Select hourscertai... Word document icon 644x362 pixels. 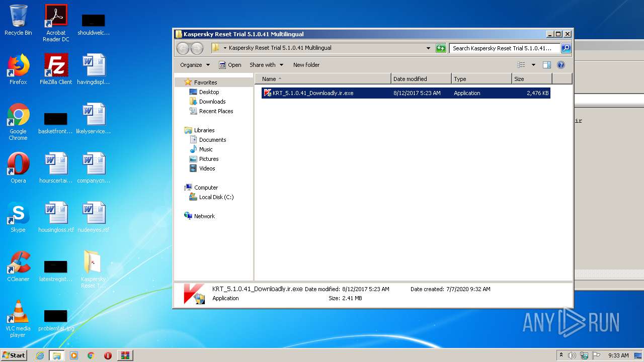pyautogui.click(x=56, y=168)
